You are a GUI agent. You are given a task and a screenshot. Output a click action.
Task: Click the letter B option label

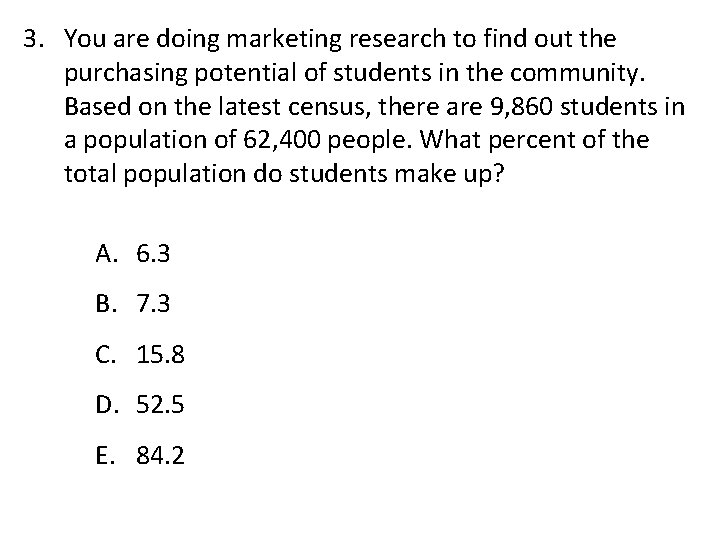tap(105, 304)
